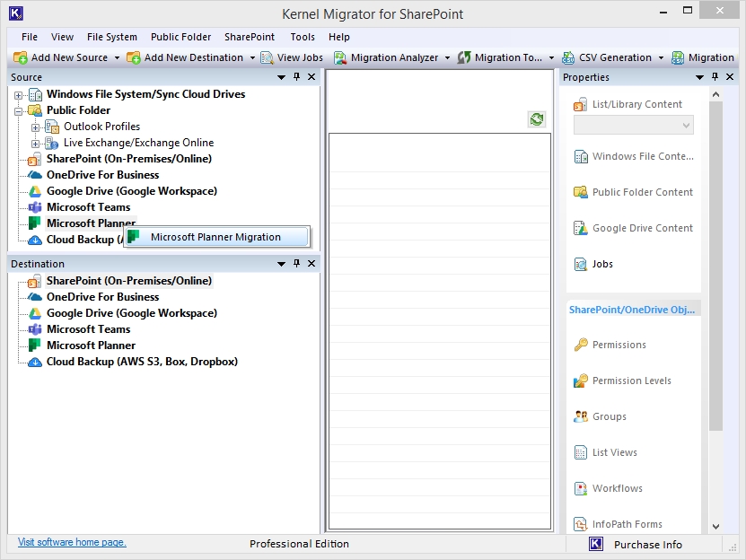Image resolution: width=746 pixels, height=560 pixels.
Task: Expand the Live Exchange/Exchange Online node
Action: (35, 144)
